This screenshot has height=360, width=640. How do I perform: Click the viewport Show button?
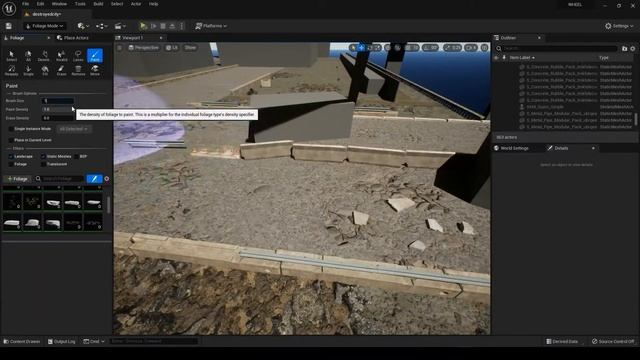pos(190,48)
